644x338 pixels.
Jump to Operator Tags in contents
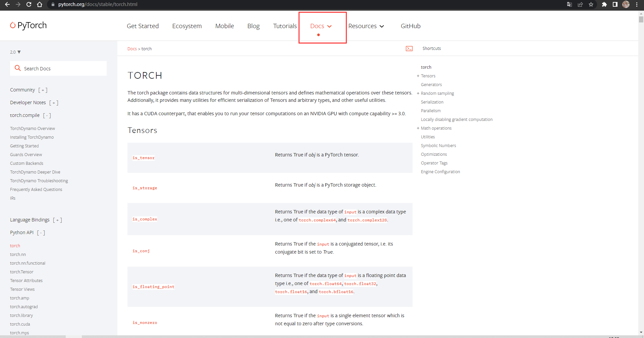(434, 163)
